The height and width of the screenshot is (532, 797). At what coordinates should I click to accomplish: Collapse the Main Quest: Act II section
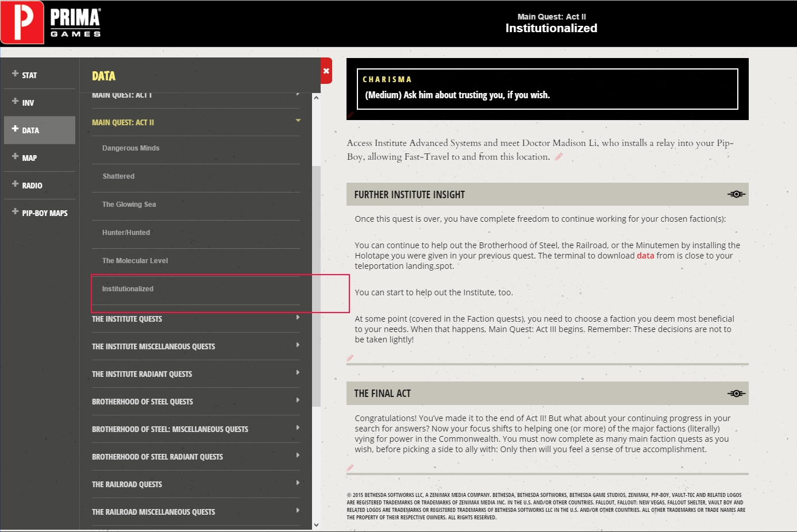point(196,122)
